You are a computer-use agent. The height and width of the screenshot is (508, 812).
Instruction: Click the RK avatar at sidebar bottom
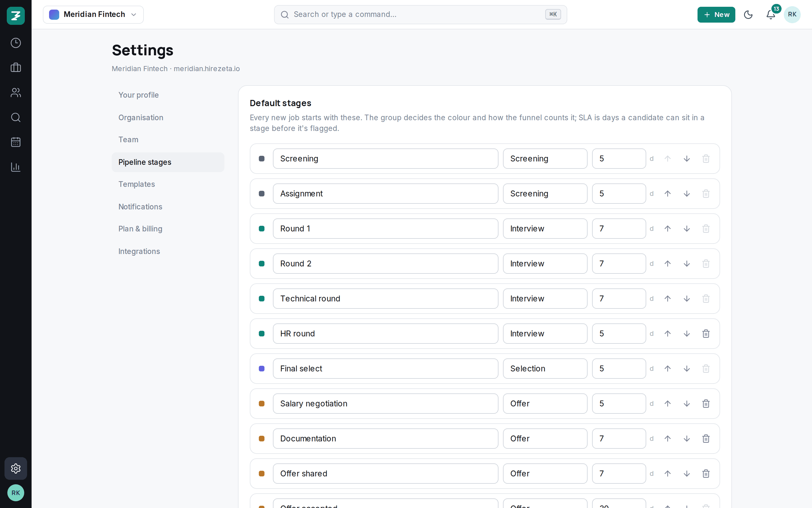tap(16, 492)
